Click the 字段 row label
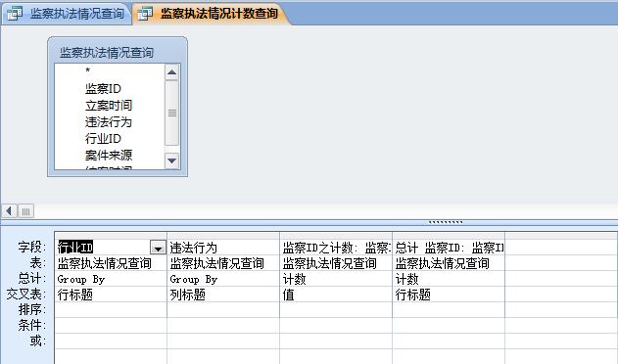The width and height of the screenshot is (618, 364). tap(32, 247)
